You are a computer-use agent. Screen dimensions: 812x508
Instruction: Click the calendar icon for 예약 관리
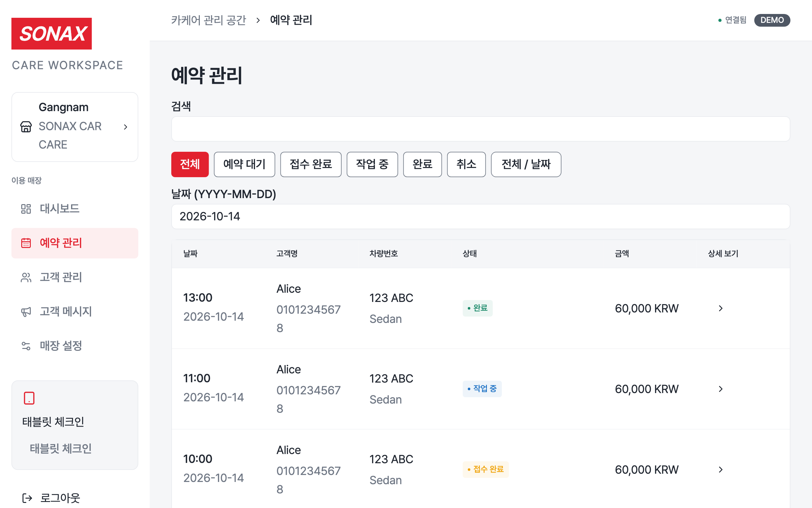(x=26, y=243)
